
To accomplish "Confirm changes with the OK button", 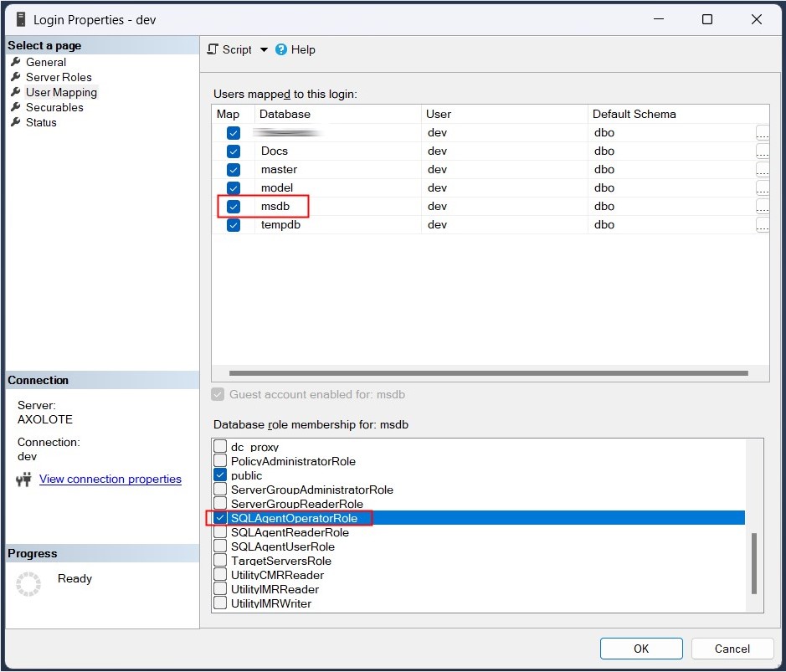I will point(641,649).
